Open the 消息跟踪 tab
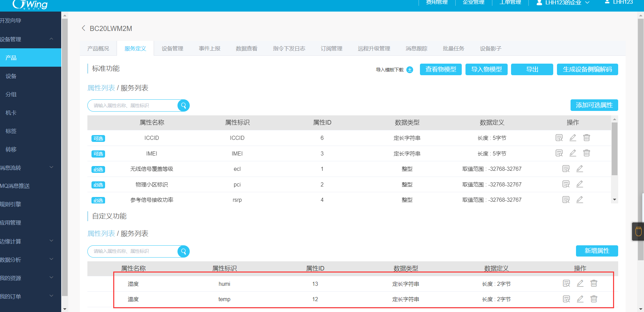644x312 pixels. click(417, 49)
